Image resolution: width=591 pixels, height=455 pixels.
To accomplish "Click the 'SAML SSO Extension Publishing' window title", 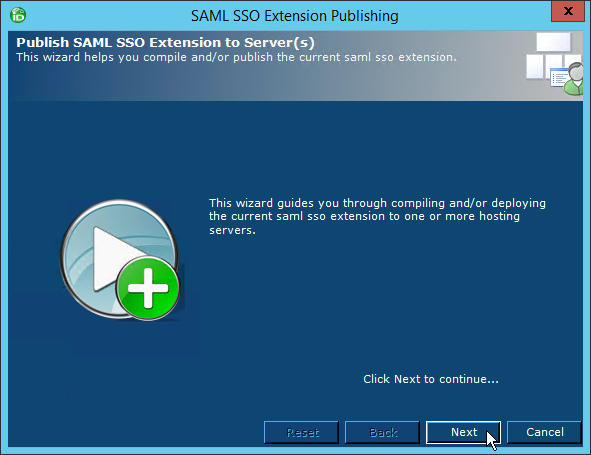I will [294, 16].
